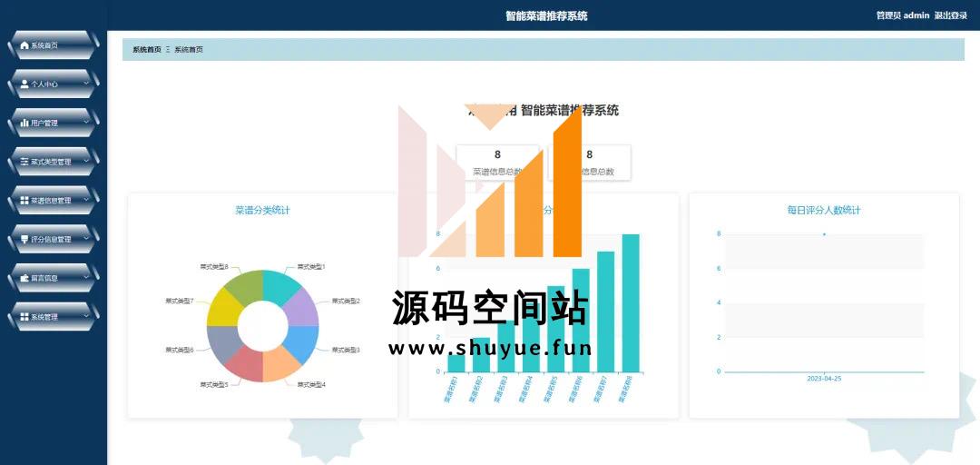The height and width of the screenshot is (465, 980).
Task: Click the 菜式类型7 pie label
Action: [180, 301]
